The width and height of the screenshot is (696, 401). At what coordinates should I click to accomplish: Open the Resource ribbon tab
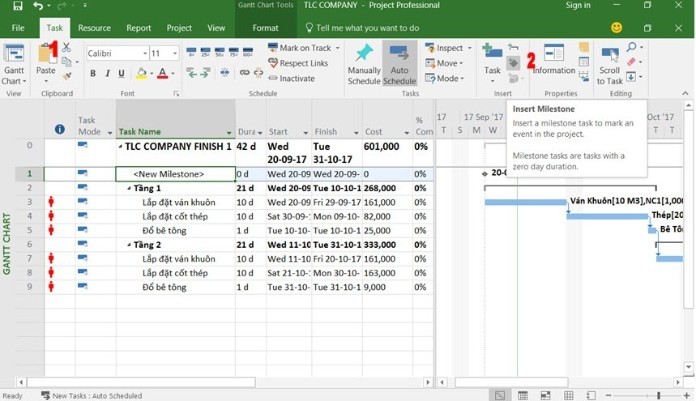coord(94,28)
